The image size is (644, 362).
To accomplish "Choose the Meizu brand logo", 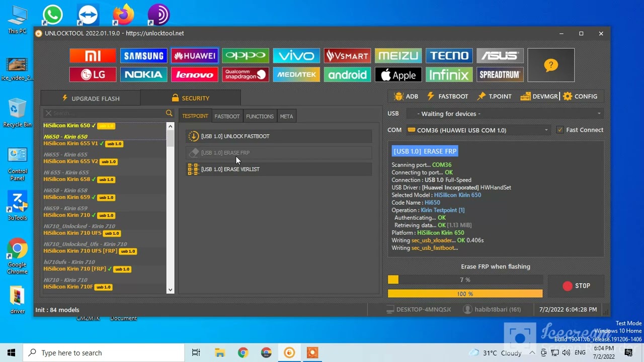I will click(398, 56).
